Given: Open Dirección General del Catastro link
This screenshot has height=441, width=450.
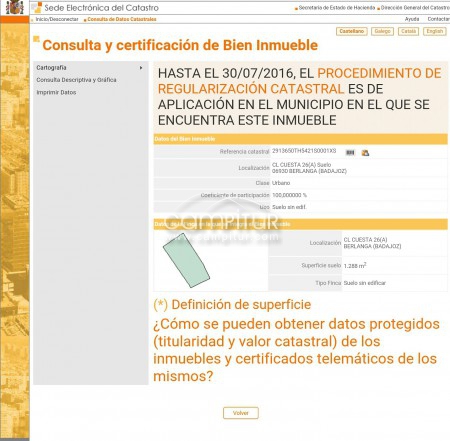Looking at the screenshot, I should [x=415, y=8].
